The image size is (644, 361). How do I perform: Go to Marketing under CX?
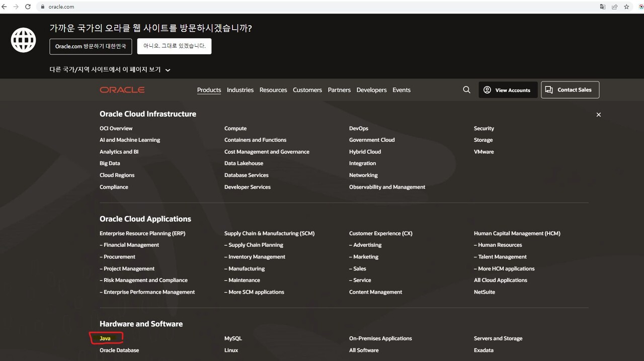[364, 256]
